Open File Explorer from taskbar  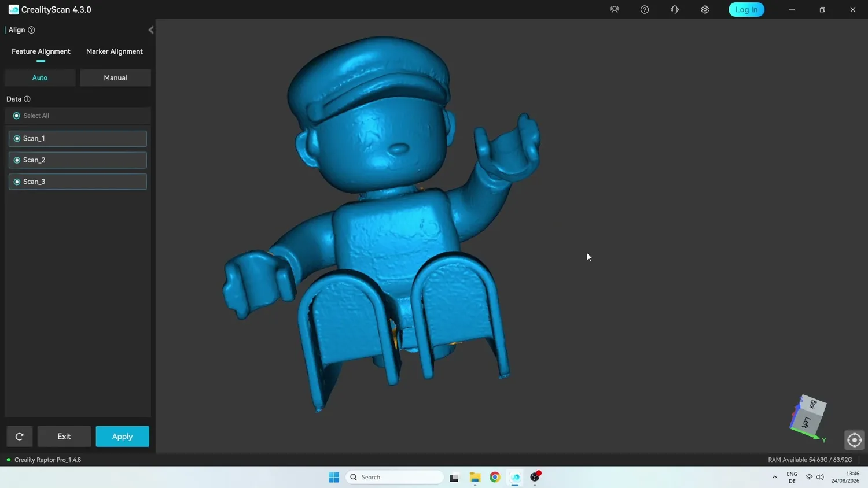pos(475,477)
